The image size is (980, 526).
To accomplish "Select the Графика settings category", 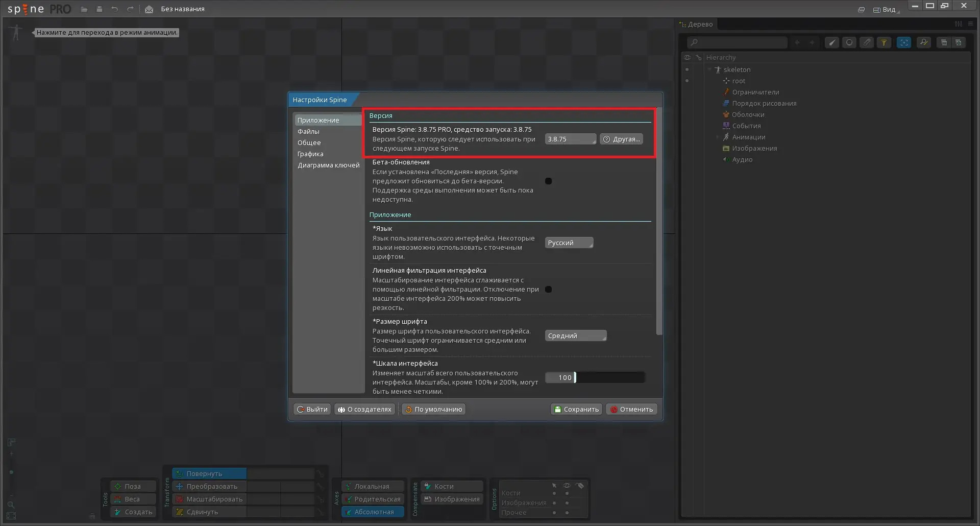I will pyautogui.click(x=310, y=154).
